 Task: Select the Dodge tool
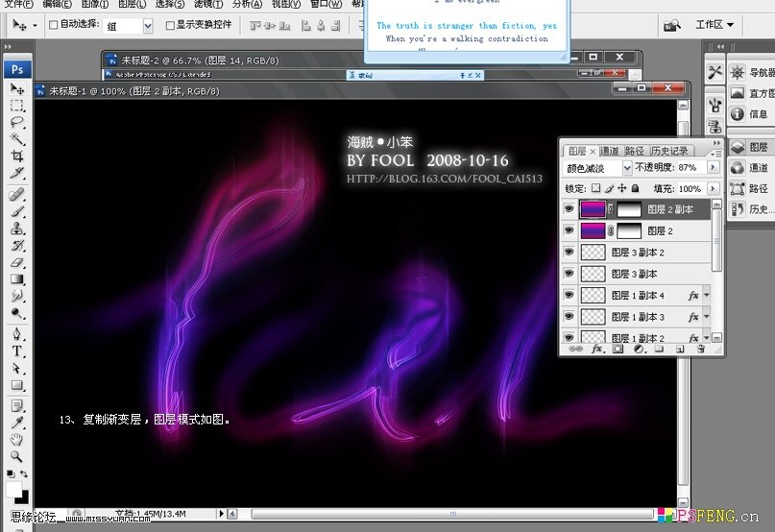click(x=16, y=312)
